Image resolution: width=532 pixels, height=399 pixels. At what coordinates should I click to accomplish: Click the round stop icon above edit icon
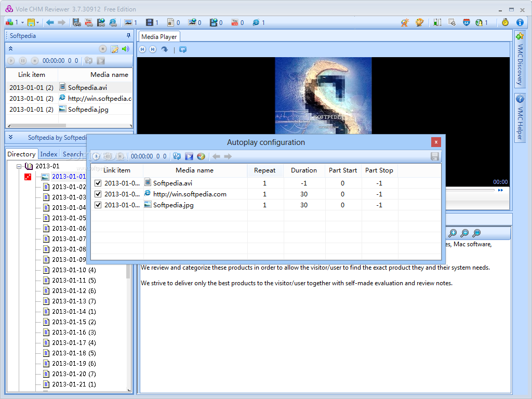(103, 49)
